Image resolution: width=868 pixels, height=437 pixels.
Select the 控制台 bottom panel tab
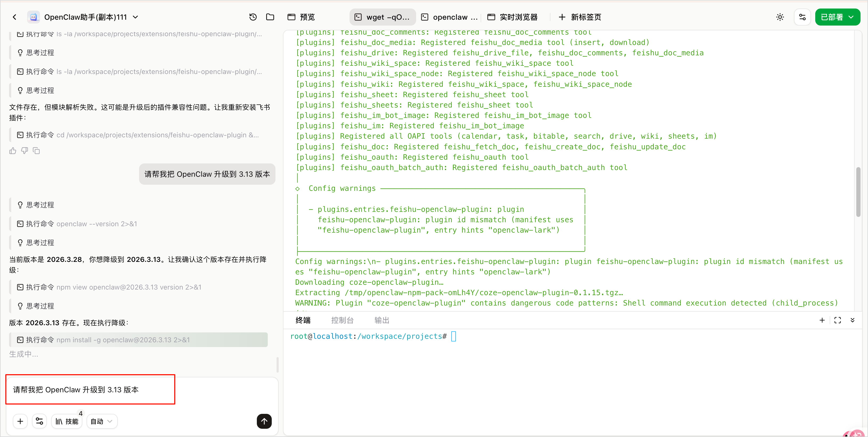coord(342,320)
